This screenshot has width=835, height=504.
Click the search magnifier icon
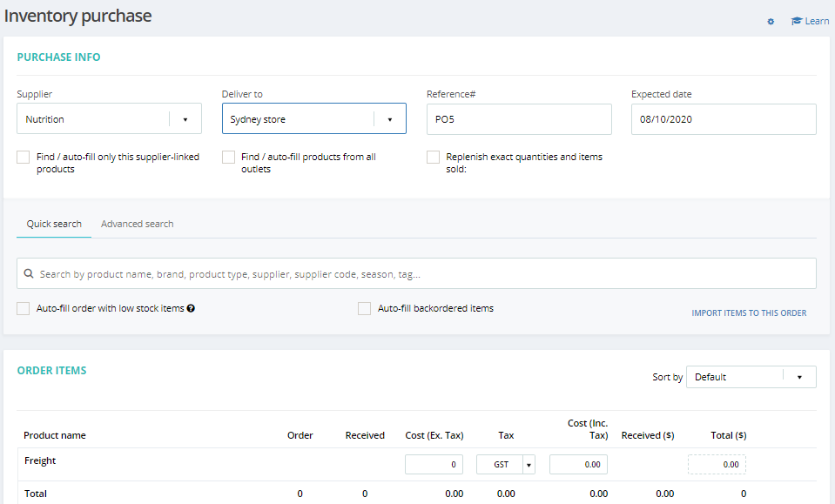(30, 274)
